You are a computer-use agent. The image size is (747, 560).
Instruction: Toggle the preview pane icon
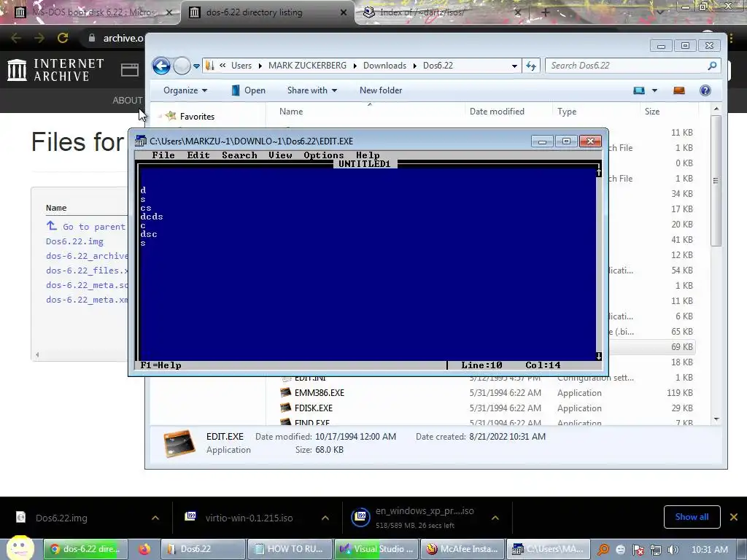click(x=679, y=90)
